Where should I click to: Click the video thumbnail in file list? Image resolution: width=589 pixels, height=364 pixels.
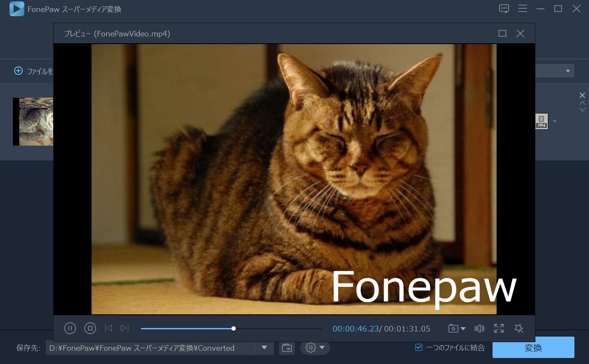33,122
